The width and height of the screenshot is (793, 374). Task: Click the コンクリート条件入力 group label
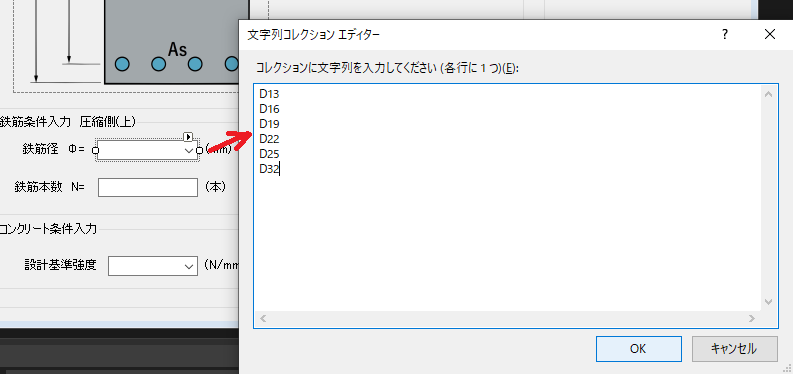48,229
